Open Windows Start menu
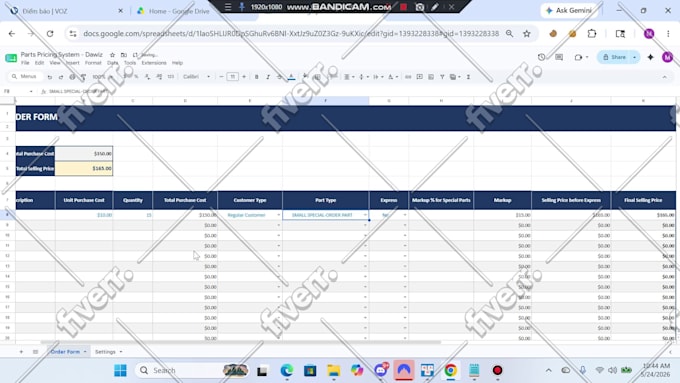Image resolution: width=680 pixels, height=383 pixels. coord(120,370)
